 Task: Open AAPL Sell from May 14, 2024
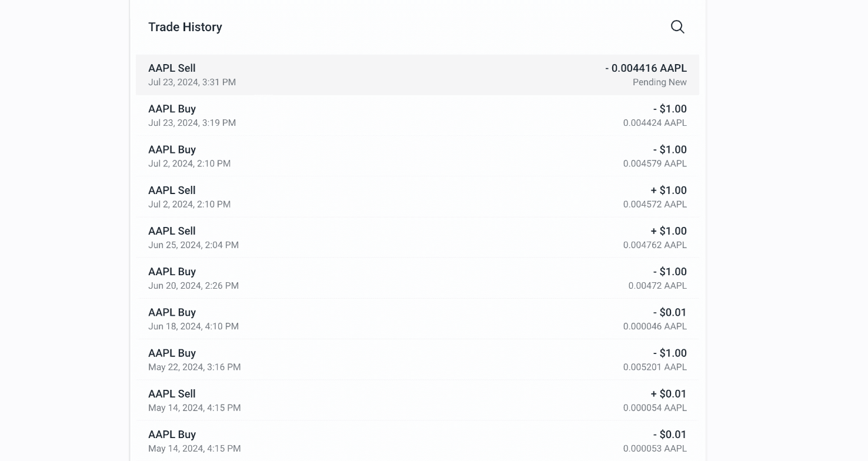tap(418, 400)
